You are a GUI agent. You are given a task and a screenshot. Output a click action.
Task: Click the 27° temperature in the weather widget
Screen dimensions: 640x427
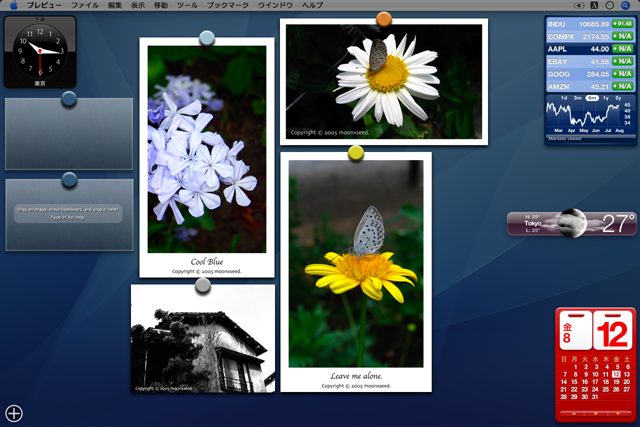618,222
